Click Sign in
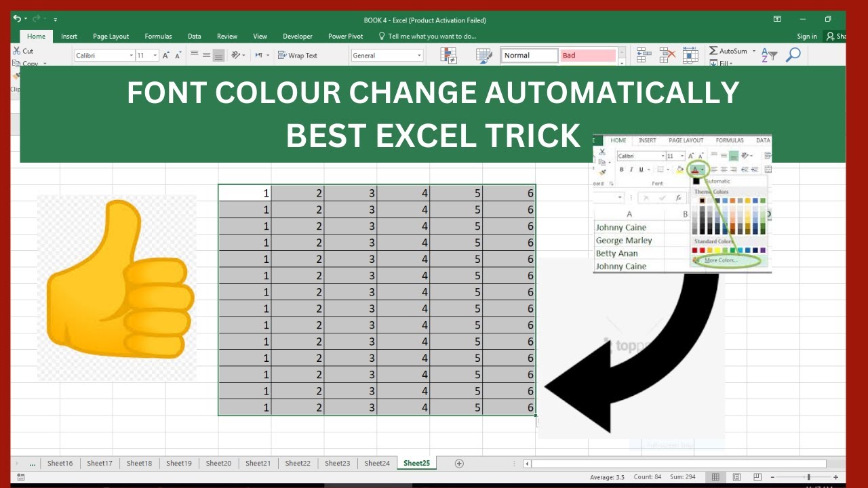Screen dimensions: 868x488 coord(807,37)
